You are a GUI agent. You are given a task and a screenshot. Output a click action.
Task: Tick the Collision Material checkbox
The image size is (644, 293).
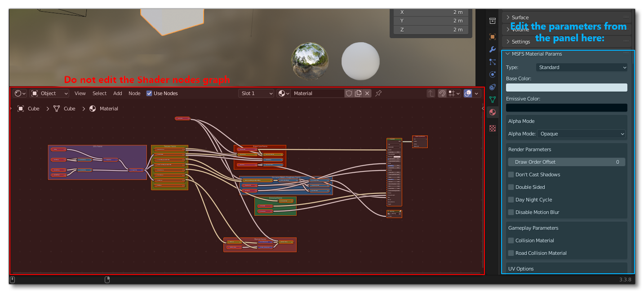pos(511,241)
